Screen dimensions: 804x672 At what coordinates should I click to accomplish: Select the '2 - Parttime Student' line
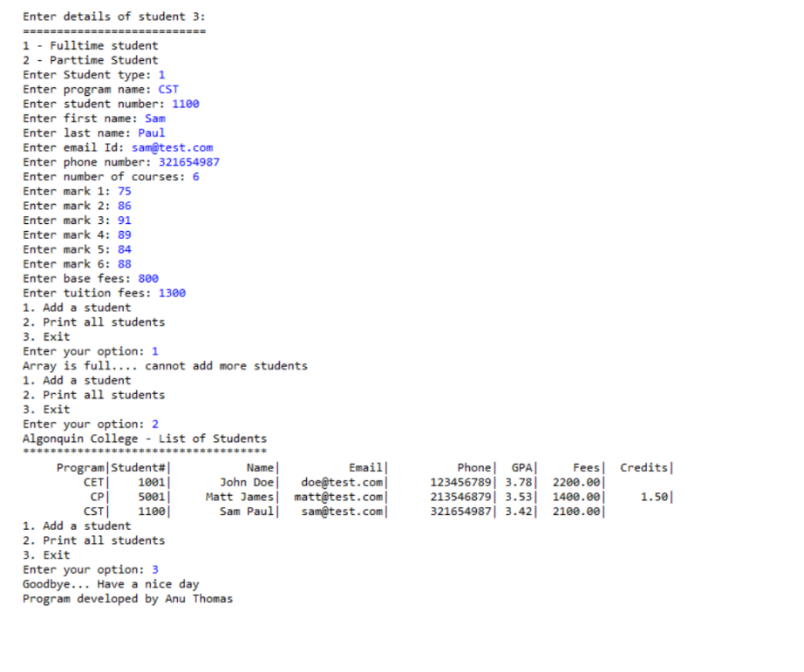point(90,60)
